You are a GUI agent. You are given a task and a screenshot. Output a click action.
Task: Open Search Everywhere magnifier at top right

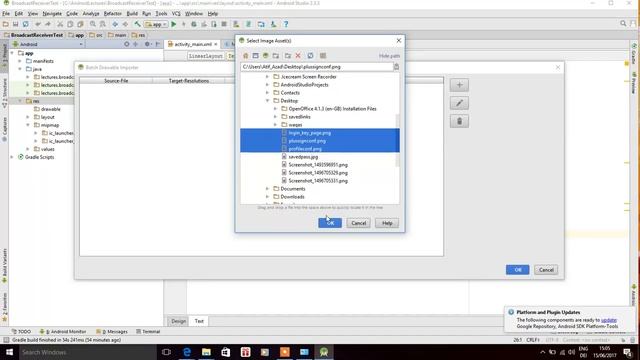(x=623, y=24)
